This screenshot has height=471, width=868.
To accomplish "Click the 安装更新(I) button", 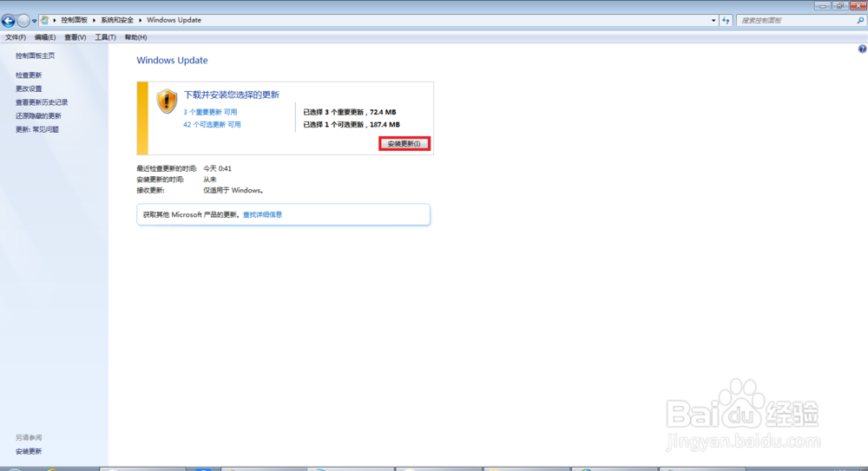I will [404, 143].
